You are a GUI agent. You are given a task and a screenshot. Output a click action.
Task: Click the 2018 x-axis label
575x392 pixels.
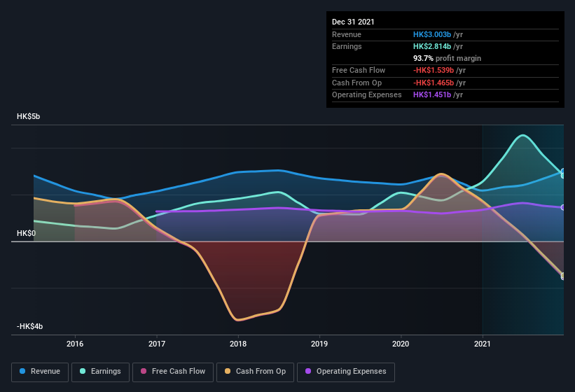[x=238, y=344]
